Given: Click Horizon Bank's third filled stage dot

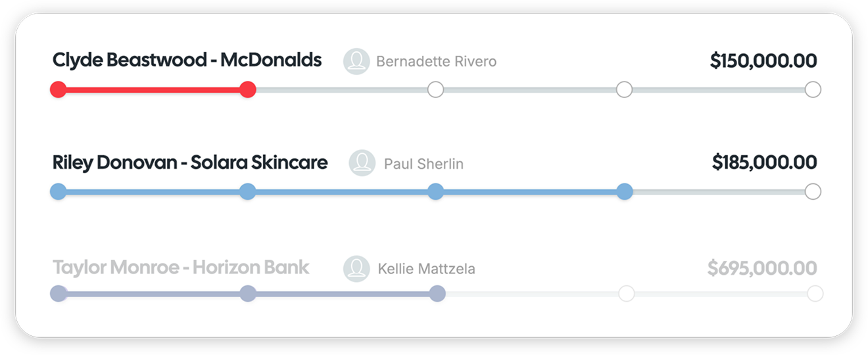Looking at the screenshot, I should (x=437, y=293).
